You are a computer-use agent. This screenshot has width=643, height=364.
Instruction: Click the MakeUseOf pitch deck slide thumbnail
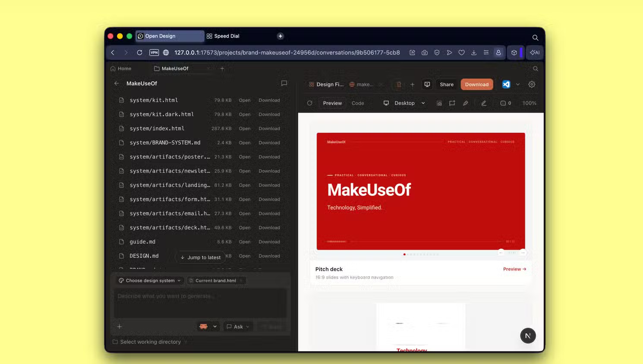click(421, 191)
